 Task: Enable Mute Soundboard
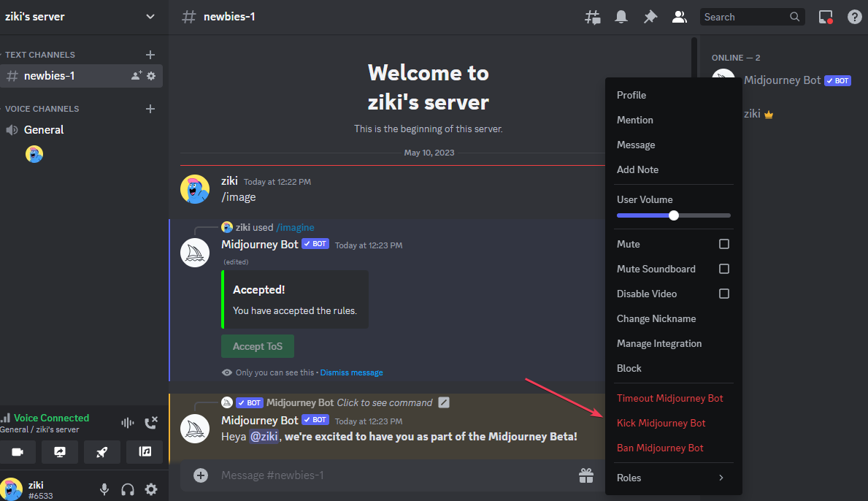click(x=723, y=268)
